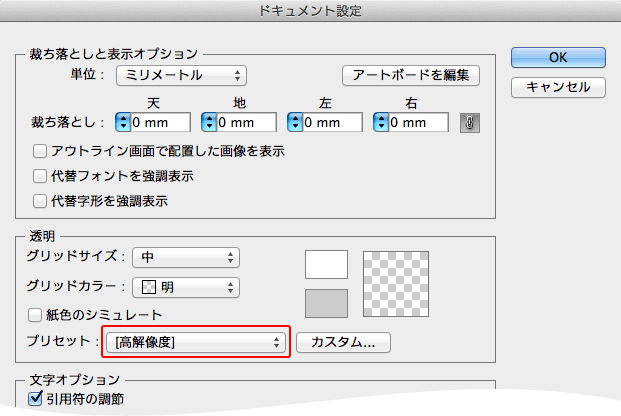The height and width of the screenshot is (416, 621).
Task: Enable 紙色のシミュレート checkbox
Action: coord(40,314)
